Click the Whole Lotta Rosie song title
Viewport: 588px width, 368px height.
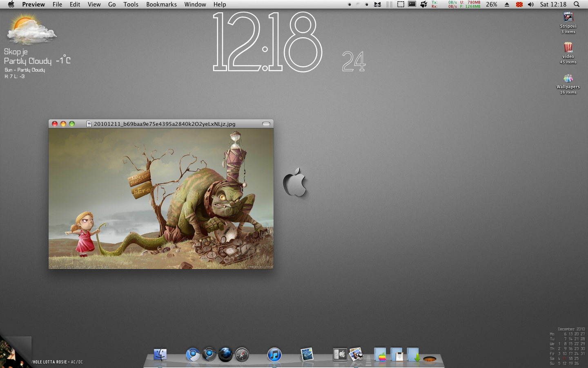coord(49,362)
